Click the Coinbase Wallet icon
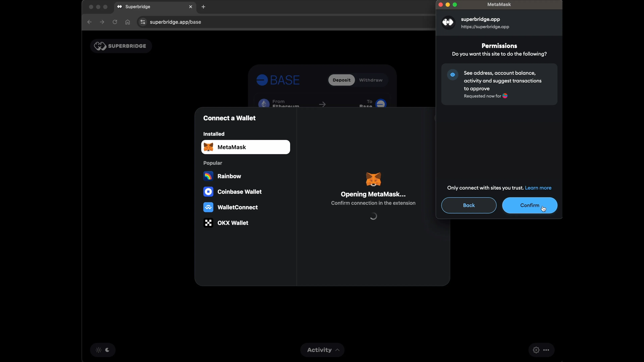 click(208, 192)
